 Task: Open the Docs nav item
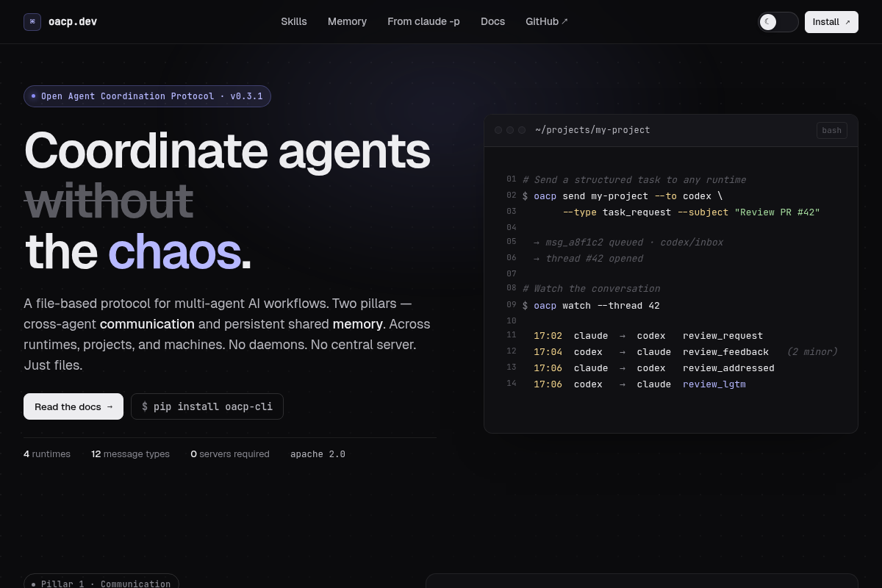coord(492,22)
